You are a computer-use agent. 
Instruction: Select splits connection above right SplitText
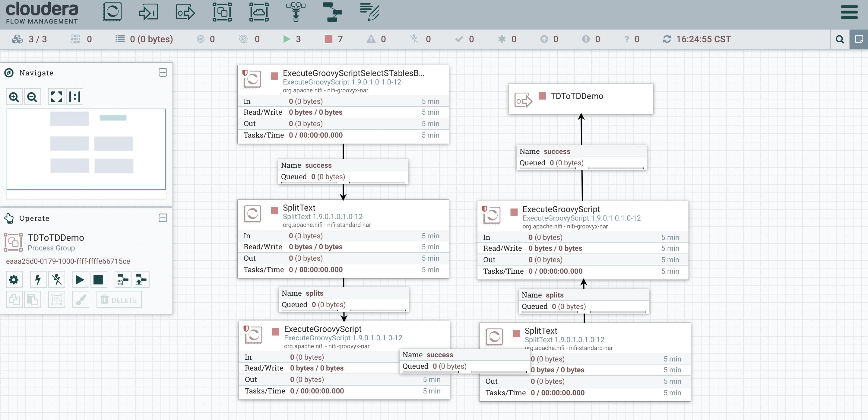(x=584, y=301)
